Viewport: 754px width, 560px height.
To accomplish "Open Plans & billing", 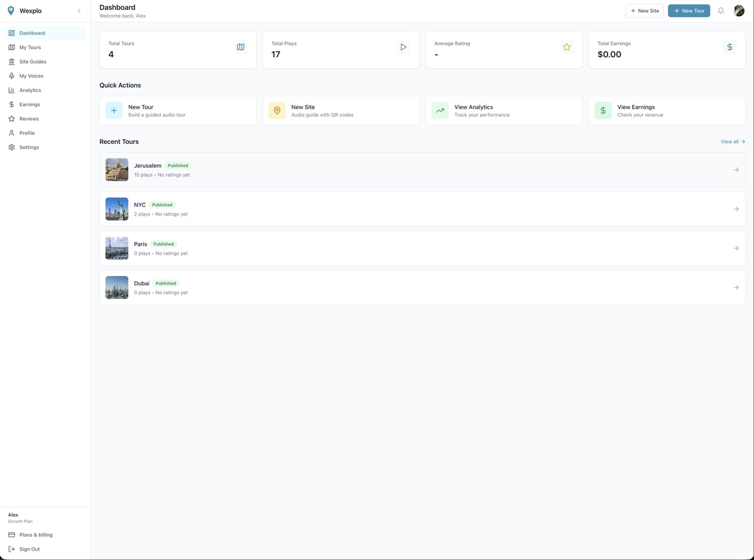I will click(45, 535).
